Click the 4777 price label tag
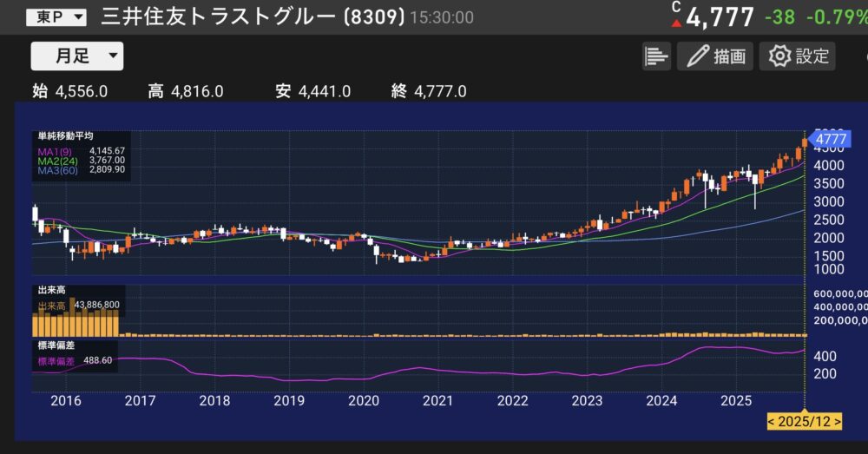 point(829,138)
